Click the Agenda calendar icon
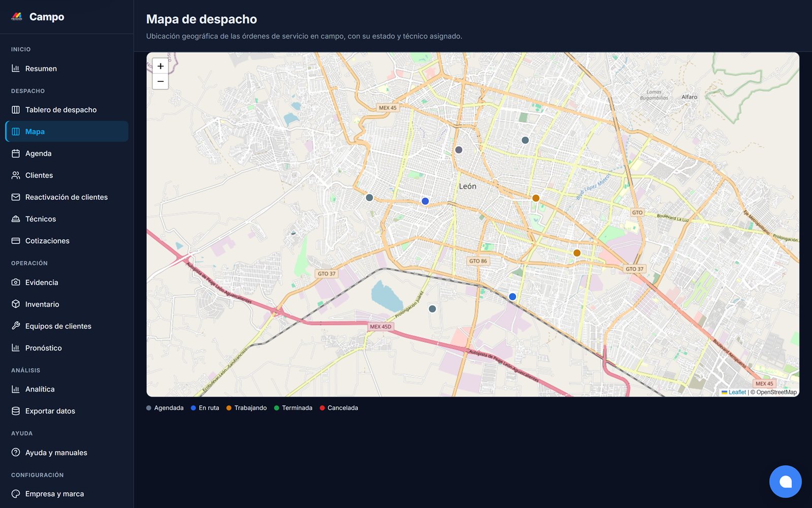The height and width of the screenshot is (508, 812). click(x=16, y=153)
